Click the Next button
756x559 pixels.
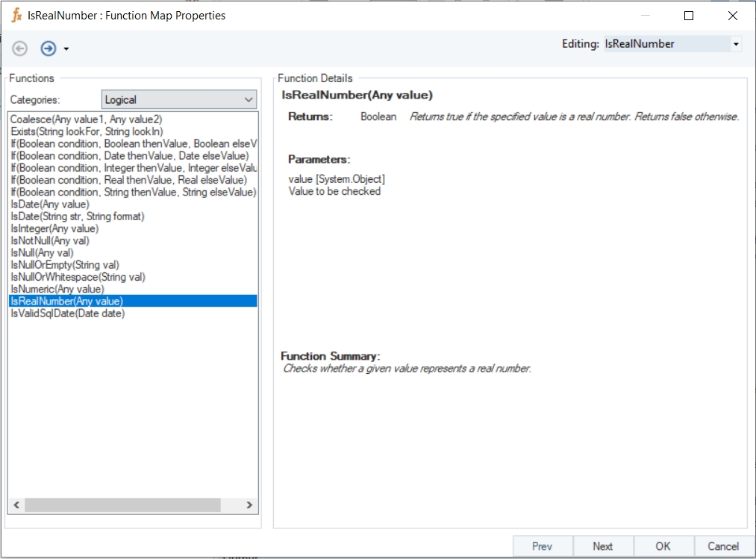tap(603, 546)
